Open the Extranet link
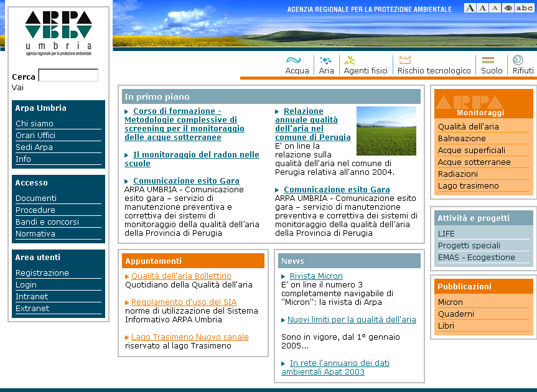 32,308
